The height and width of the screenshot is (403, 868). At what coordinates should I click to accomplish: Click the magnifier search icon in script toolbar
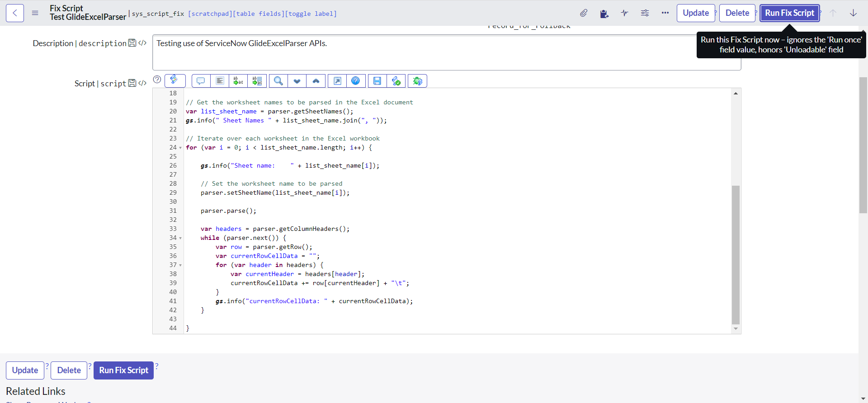[x=278, y=81]
